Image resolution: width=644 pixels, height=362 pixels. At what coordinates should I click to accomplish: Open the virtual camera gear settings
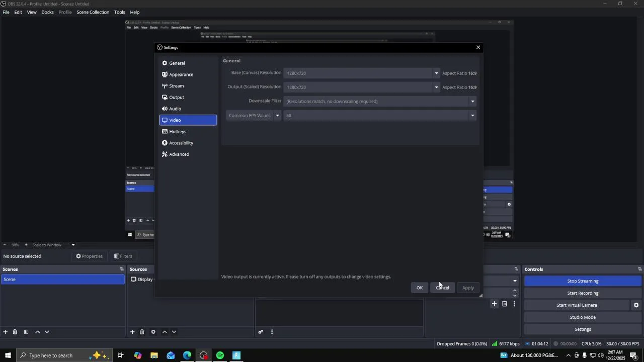point(636,305)
